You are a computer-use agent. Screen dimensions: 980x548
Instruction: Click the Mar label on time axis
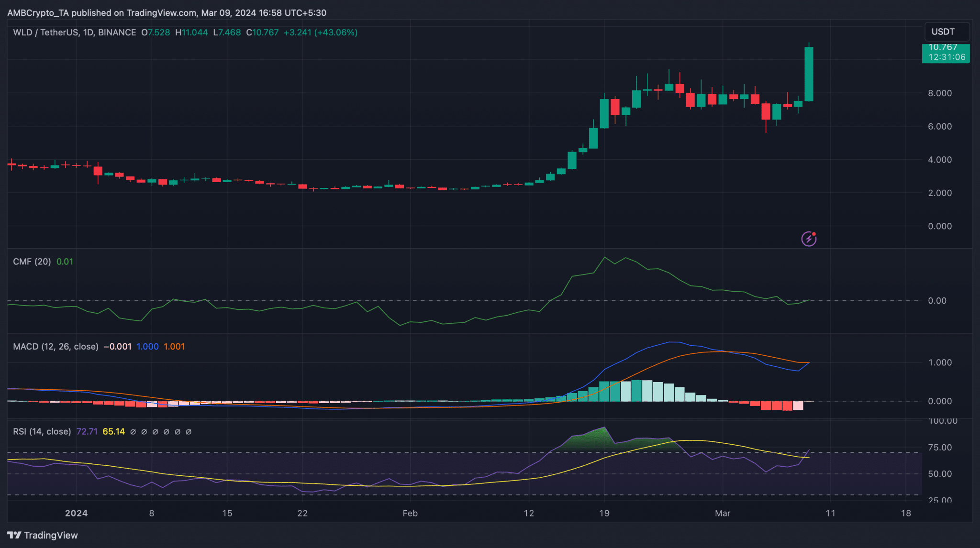click(723, 513)
